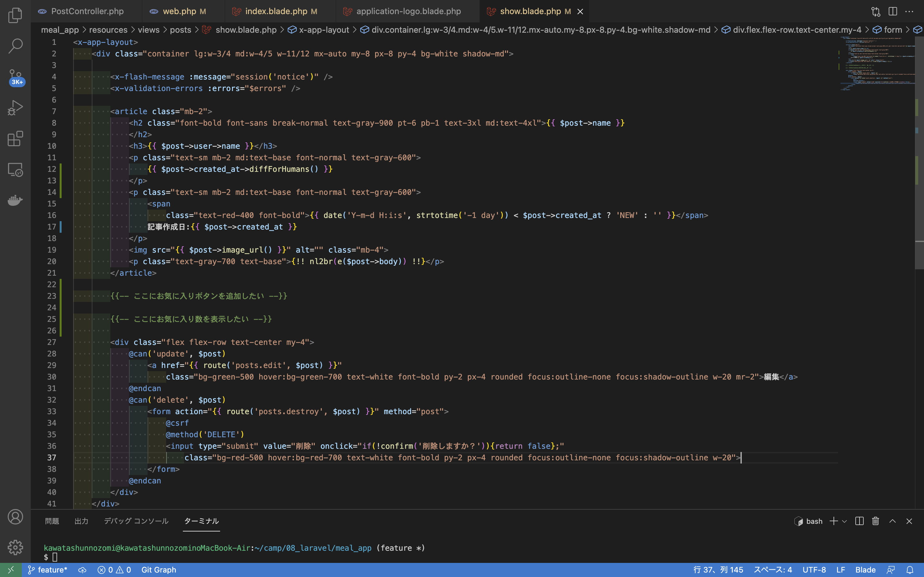This screenshot has height=577, width=924.
Task: Open the Docker view icon
Action: click(x=15, y=200)
